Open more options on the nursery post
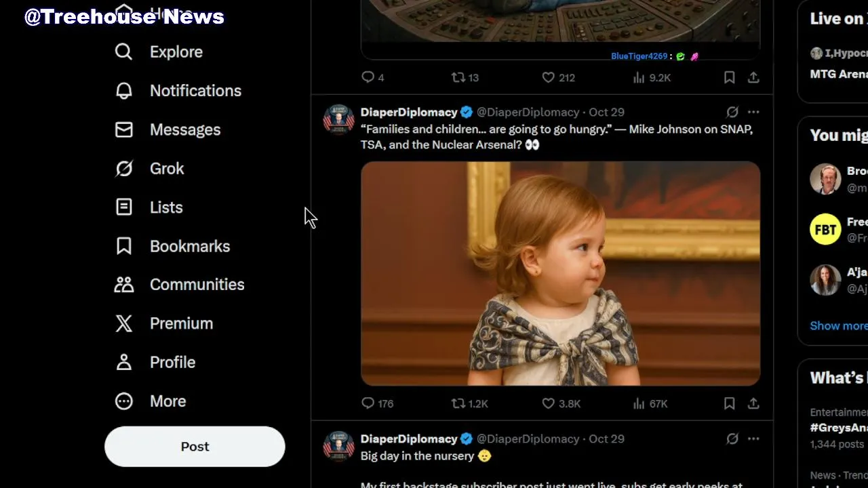This screenshot has height=488, width=868. point(753,439)
